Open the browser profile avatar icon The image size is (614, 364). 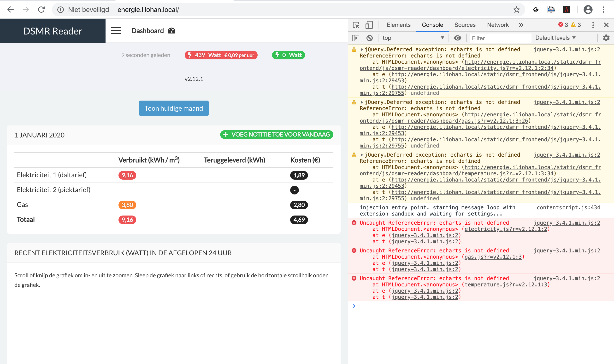pyautogui.click(x=589, y=10)
